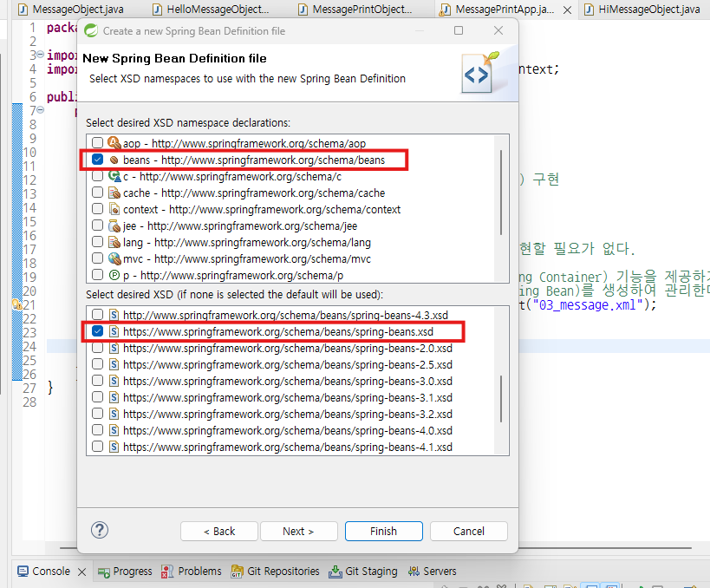Click the aop namespace icon

pyautogui.click(x=114, y=143)
